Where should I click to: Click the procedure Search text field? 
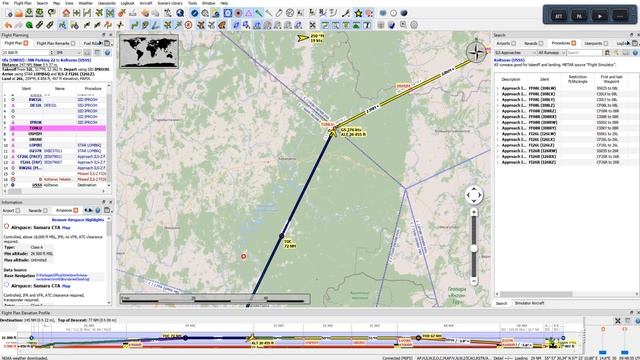tap(584, 53)
